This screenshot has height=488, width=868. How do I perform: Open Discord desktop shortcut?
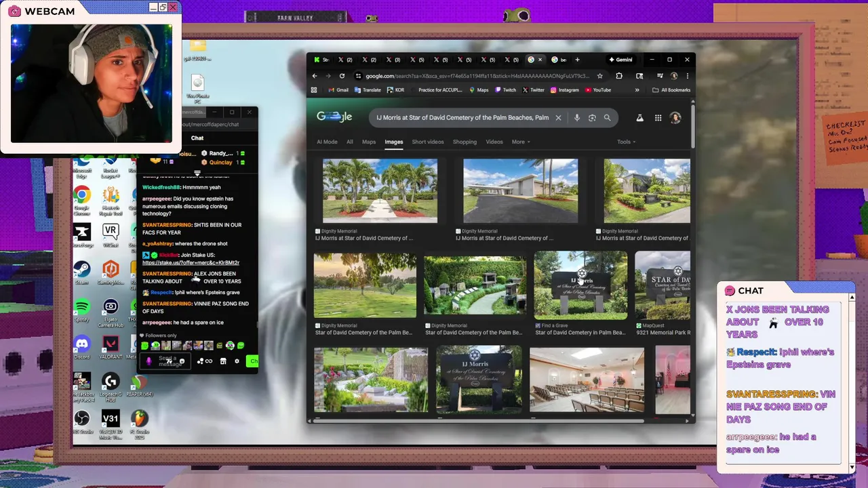tap(82, 347)
